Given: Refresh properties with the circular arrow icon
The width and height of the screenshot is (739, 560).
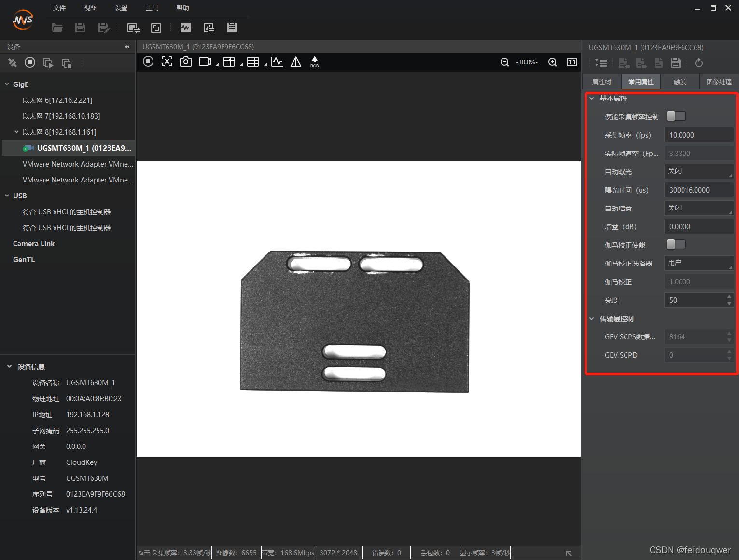Looking at the screenshot, I should (x=698, y=63).
